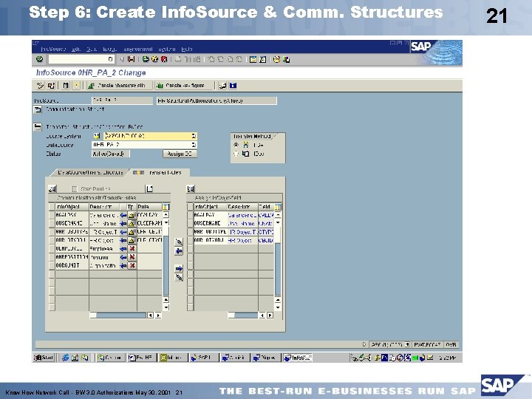Image resolution: width=532 pixels, height=399 pixels.
Task: Select row checkbox for 0HR_OBJTYPE in right table
Action: (x=190, y=232)
